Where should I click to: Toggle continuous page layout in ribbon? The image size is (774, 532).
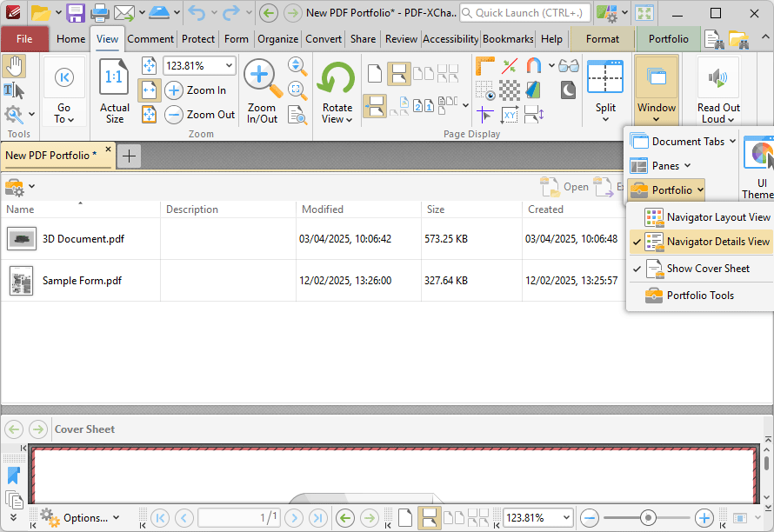point(399,74)
